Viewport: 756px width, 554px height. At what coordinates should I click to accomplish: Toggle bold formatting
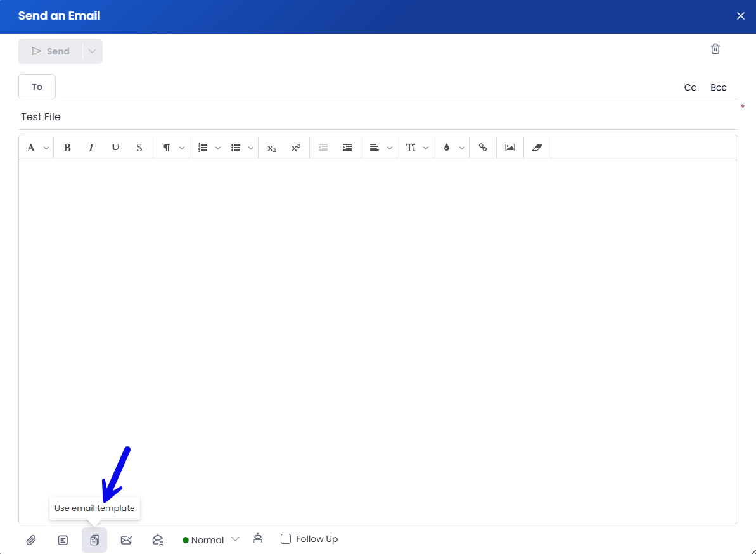click(x=67, y=148)
